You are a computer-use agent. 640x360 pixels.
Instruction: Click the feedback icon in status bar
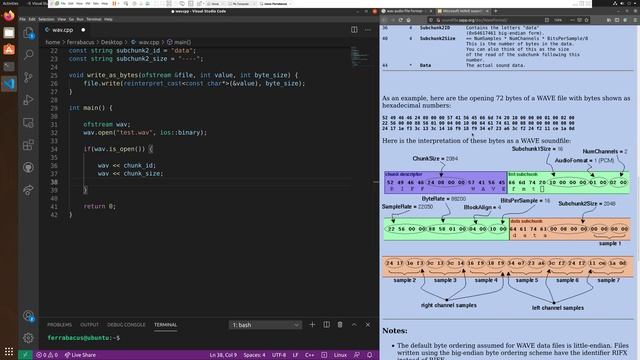[357, 355]
